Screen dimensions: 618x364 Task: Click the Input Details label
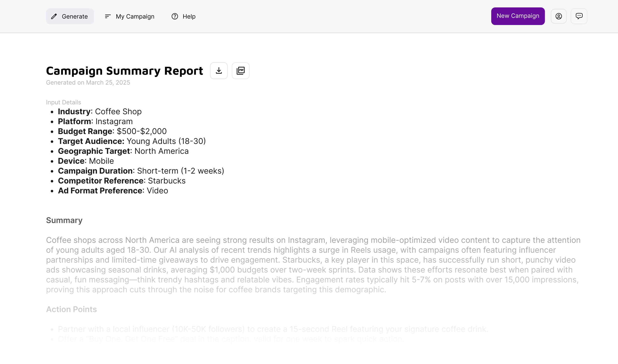click(x=63, y=102)
